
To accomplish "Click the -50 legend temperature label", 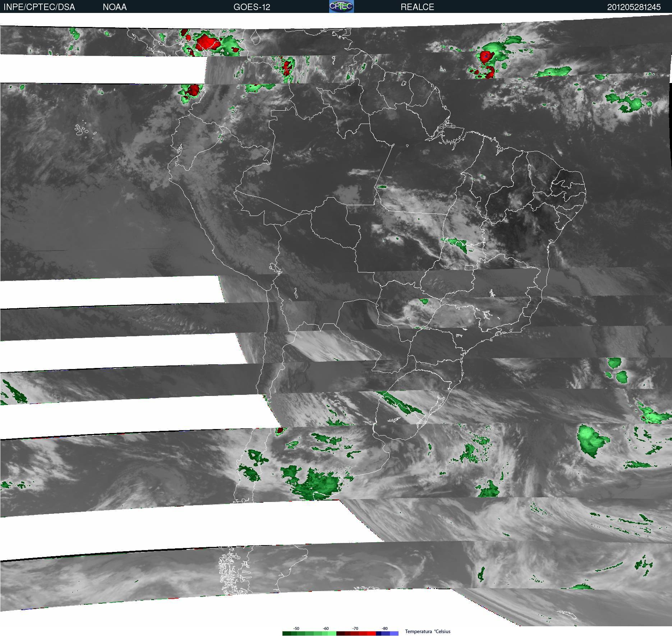I will pos(296,628).
